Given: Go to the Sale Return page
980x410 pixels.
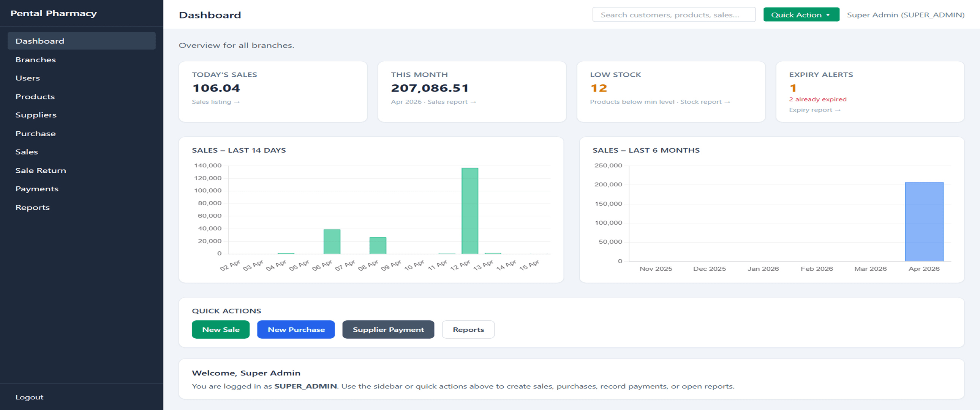Looking at the screenshot, I should 40,170.
